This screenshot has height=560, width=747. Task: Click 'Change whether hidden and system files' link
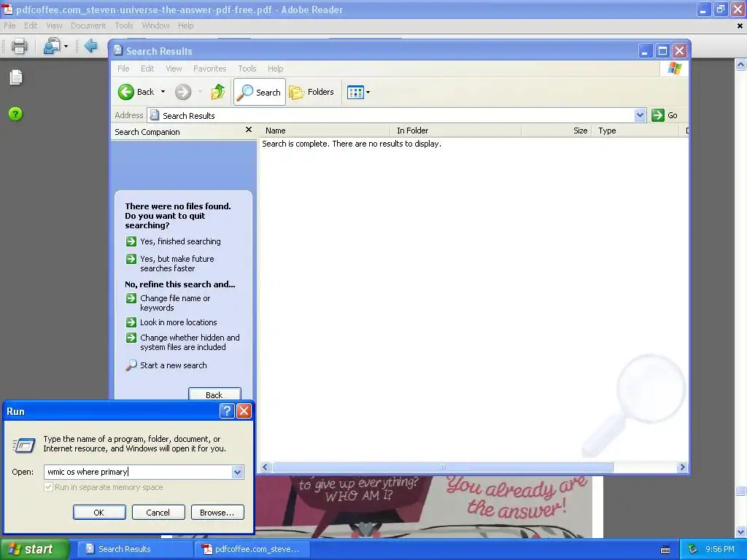(x=190, y=343)
